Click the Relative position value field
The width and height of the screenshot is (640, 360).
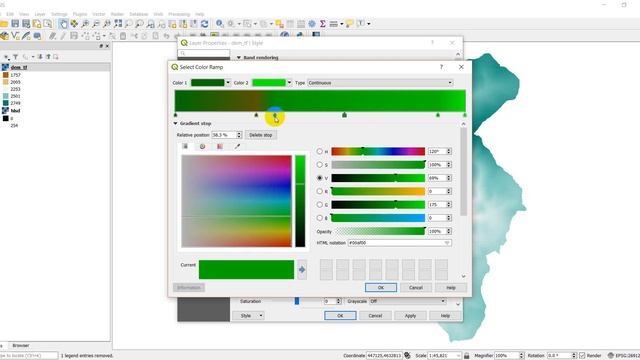click(x=224, y=135)
